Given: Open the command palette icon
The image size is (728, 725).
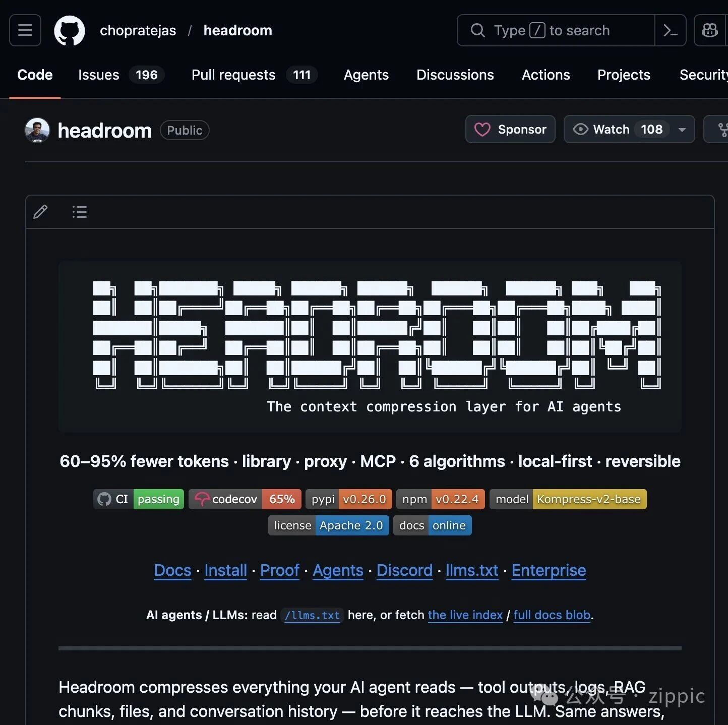Looking at the screenshot, I should [671, 30].
